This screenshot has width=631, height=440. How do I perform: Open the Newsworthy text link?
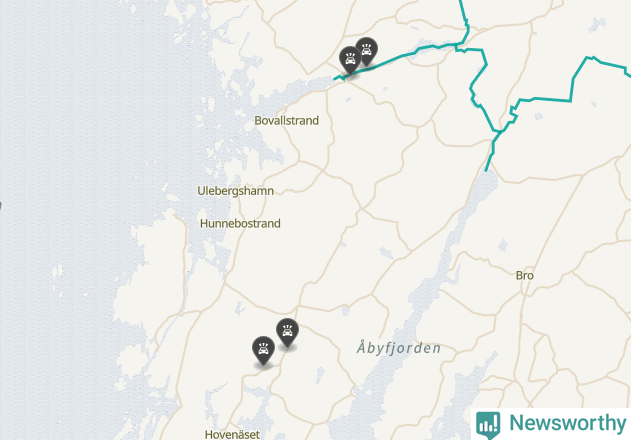pos(567,423)
